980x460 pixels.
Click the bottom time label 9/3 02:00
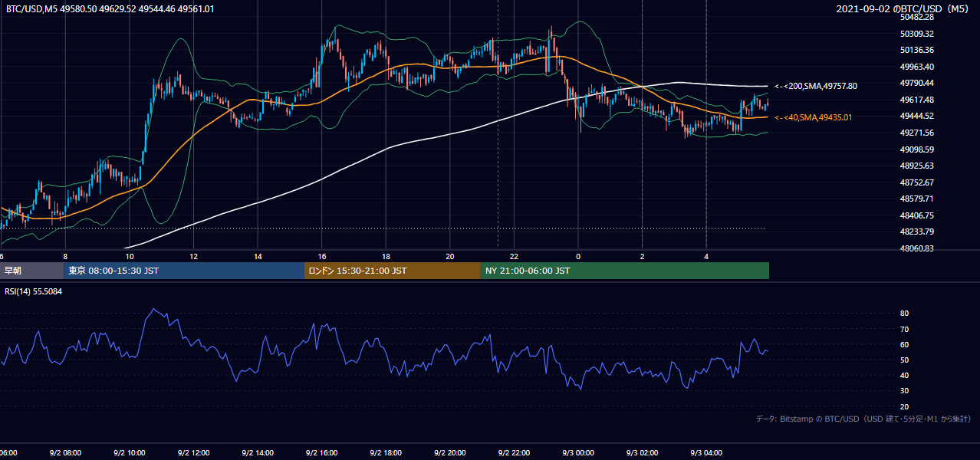[x=643, y=453]
